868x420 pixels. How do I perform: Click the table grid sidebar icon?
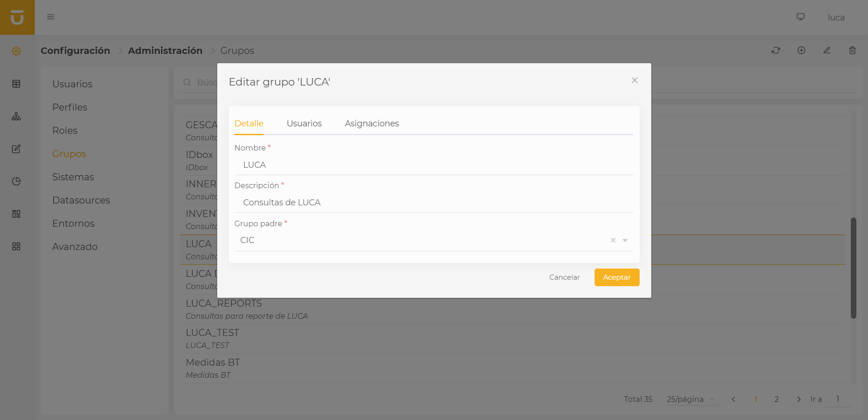pyautogui.click(x=16, y=84)
